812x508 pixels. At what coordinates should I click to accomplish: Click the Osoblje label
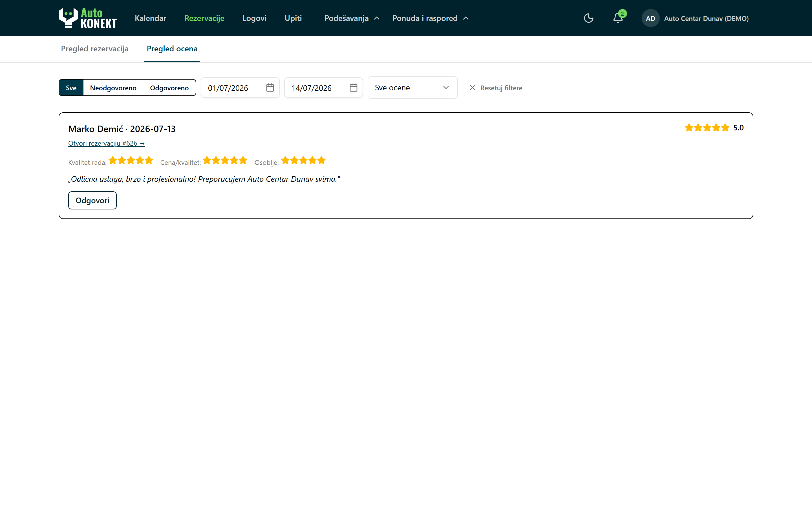(267, 163)
